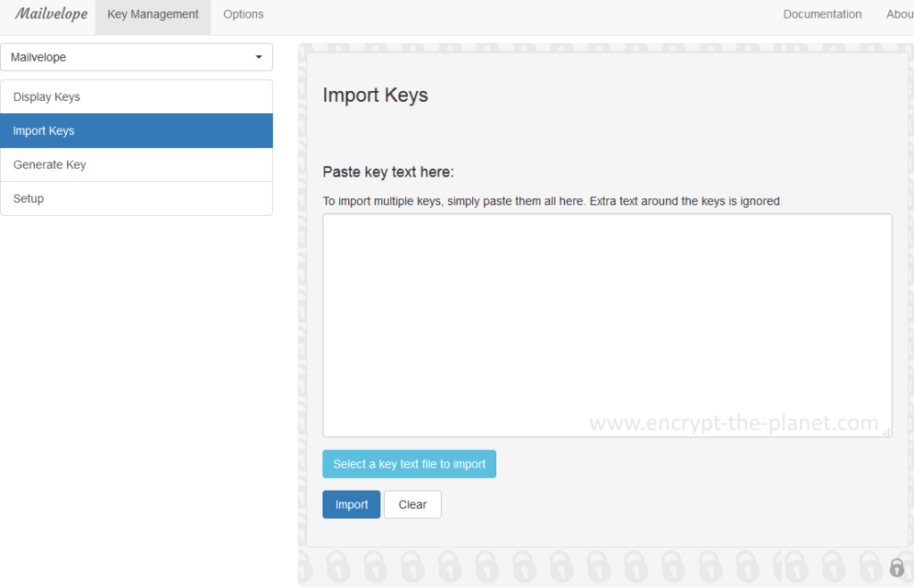Image resolution: width=914 pixels, height=588 pixels.
Task: Click the 'To import multiple keys' hint text
Action: (x=553, y=201)
